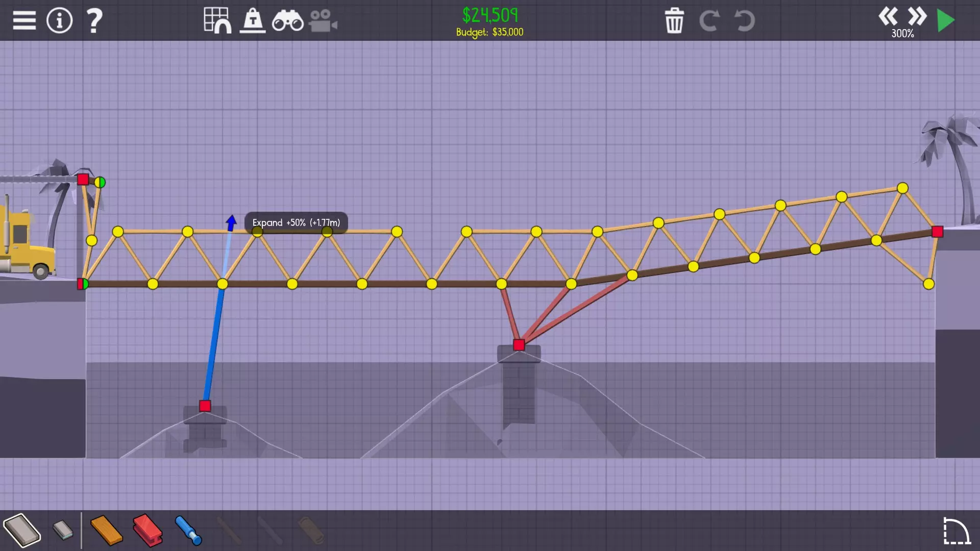This screenshot has width=980, height=551.
Task: Click the blue hydraulic expand arrow
Action: coord(231,222)
